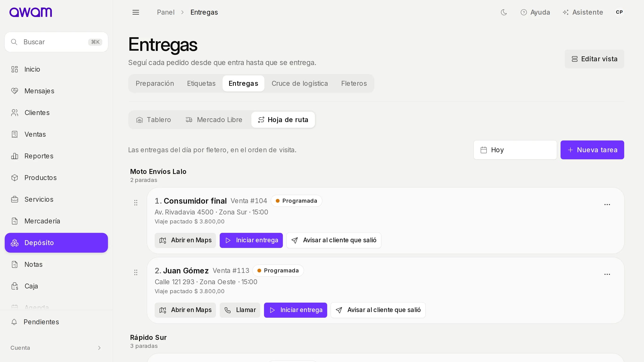Image resolution: width=644 pixels, height=362 pixels.
Task: Select the Mercado Libre view
Action: [x=214, y=120]
